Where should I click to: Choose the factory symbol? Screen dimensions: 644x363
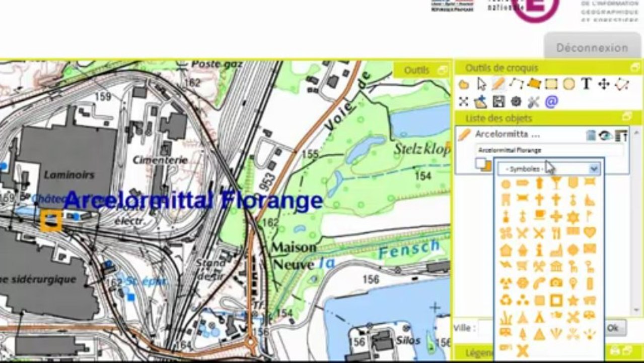556,250
